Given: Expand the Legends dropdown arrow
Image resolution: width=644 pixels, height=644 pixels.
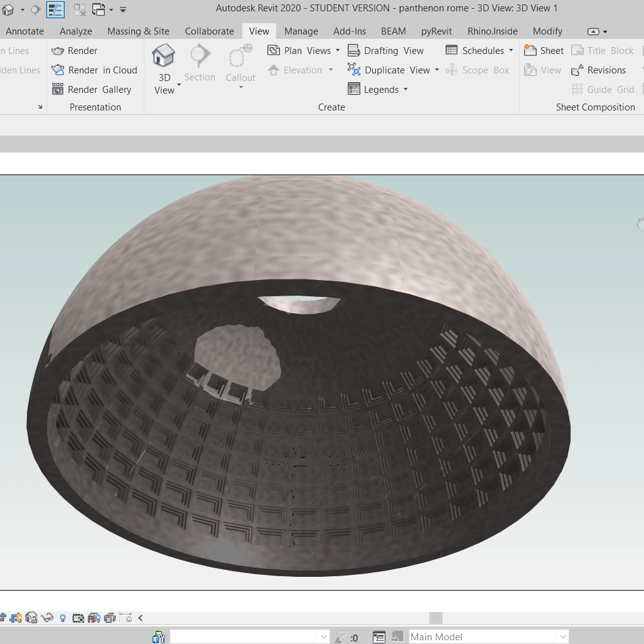Looking at the screenshot, I should click(405, 90).
